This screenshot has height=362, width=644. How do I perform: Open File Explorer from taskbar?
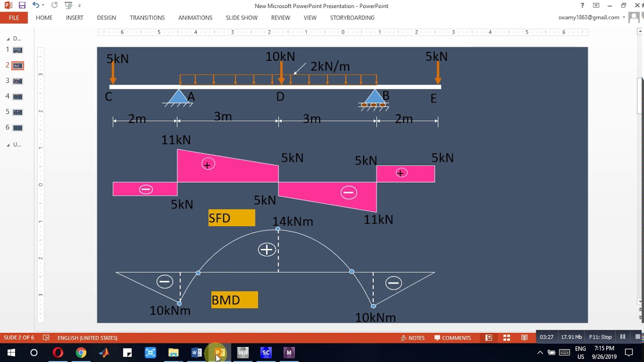pyautogui.click(x=174, y=352)
